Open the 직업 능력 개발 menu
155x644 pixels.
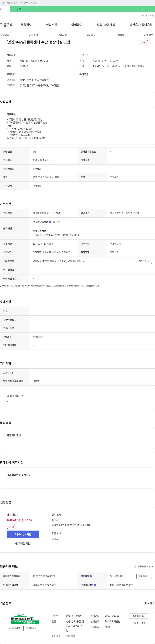tap(106, 25)
